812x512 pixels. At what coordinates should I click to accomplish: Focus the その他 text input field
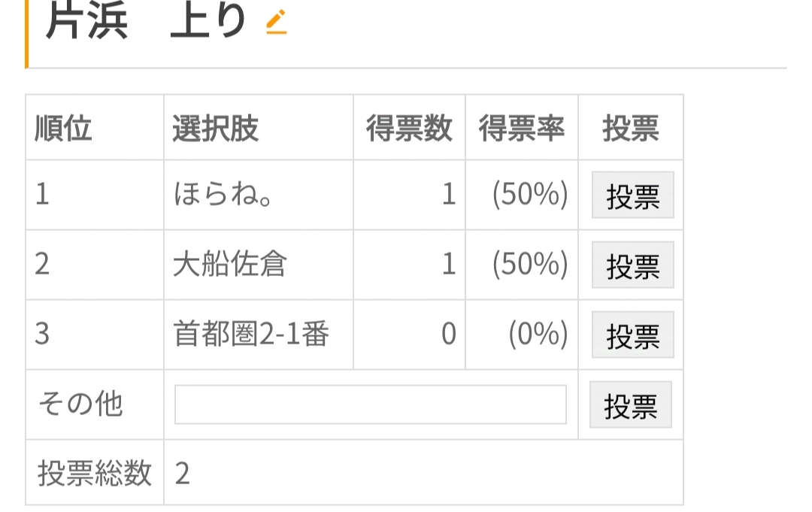(370, 404)
